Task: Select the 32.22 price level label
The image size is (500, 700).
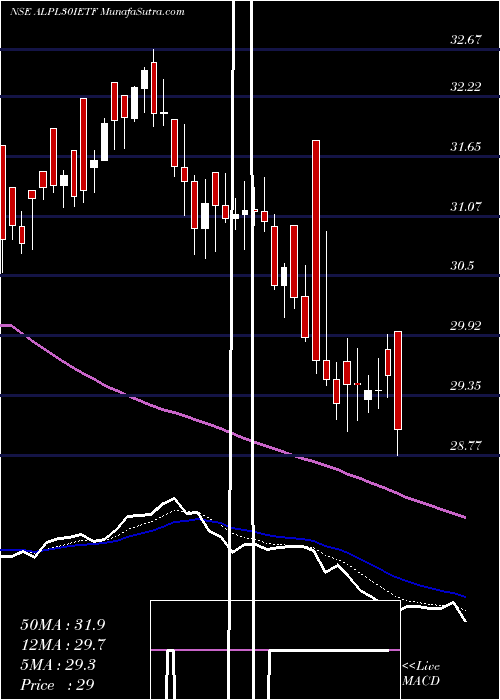Action: 466,87
